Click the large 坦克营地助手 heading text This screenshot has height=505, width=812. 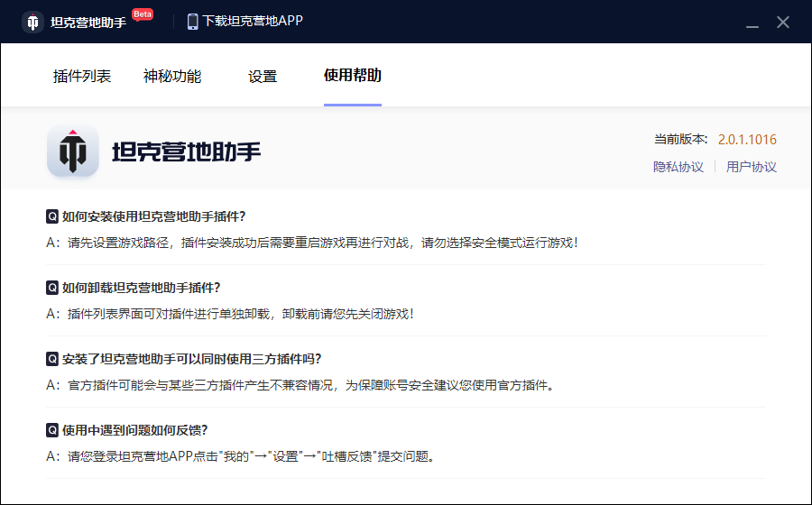click(x=187, y=151)
